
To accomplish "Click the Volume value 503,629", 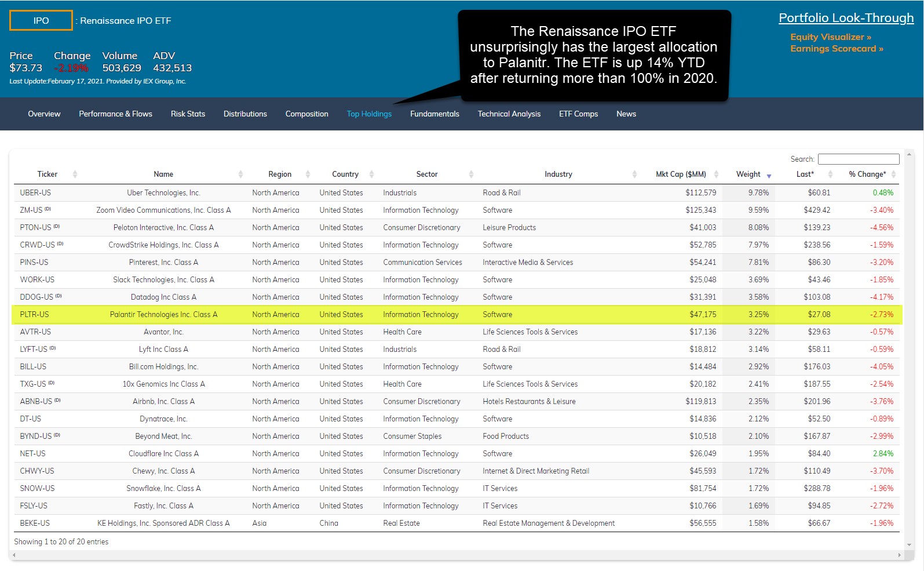I will [x=122, y=68].
